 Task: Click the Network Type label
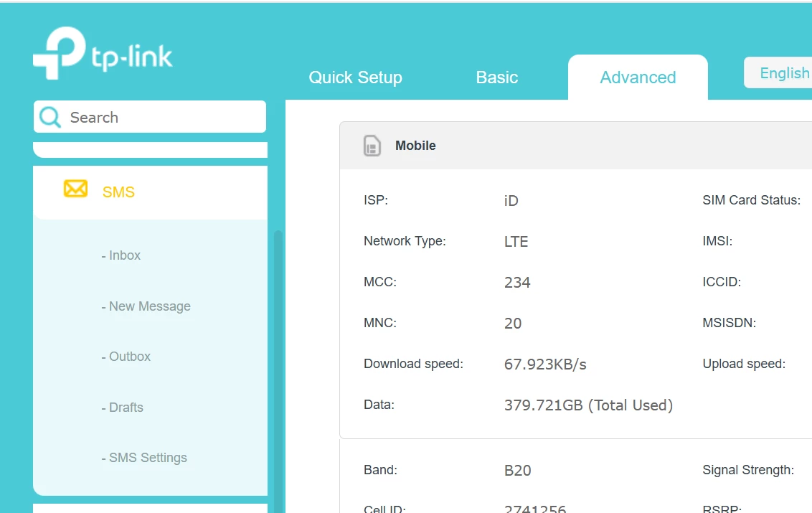pyautogui.click(x=405, y=241)
